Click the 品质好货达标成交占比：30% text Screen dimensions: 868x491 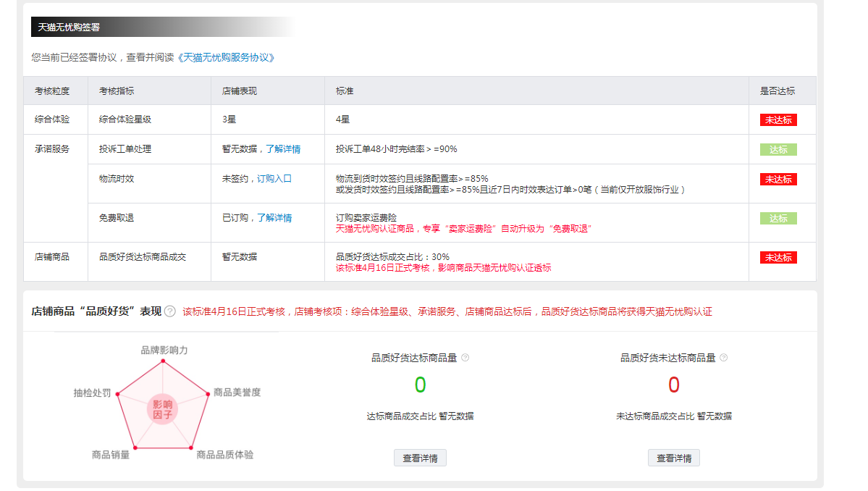392,257
